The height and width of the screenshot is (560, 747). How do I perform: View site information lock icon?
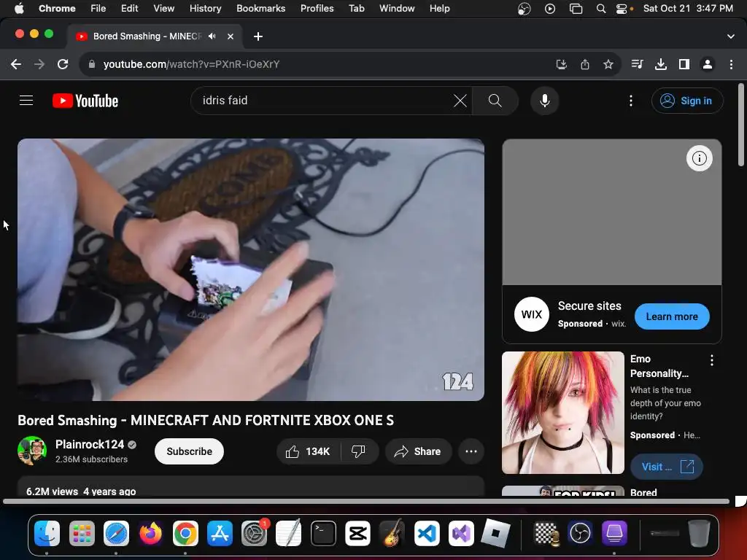92,64
